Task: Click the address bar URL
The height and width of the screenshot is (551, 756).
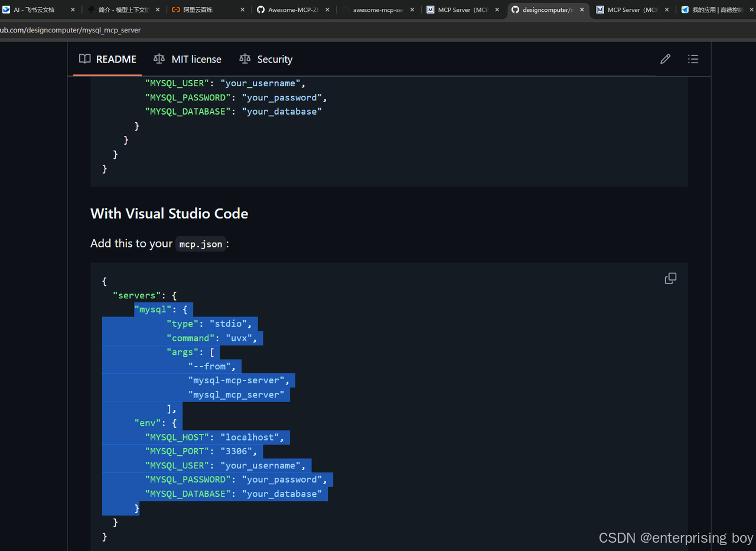Action: click(x=70, y=30)
